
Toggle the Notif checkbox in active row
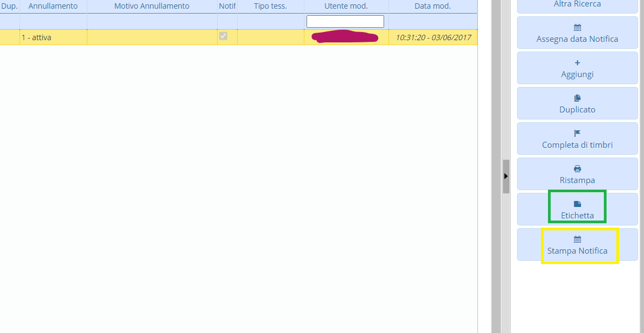click(223, 36)
